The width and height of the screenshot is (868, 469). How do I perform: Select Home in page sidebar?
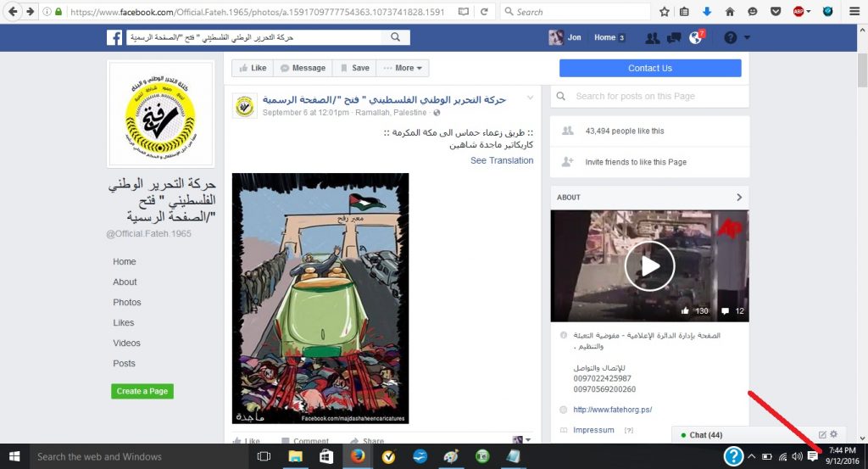(x=125, y=261)
